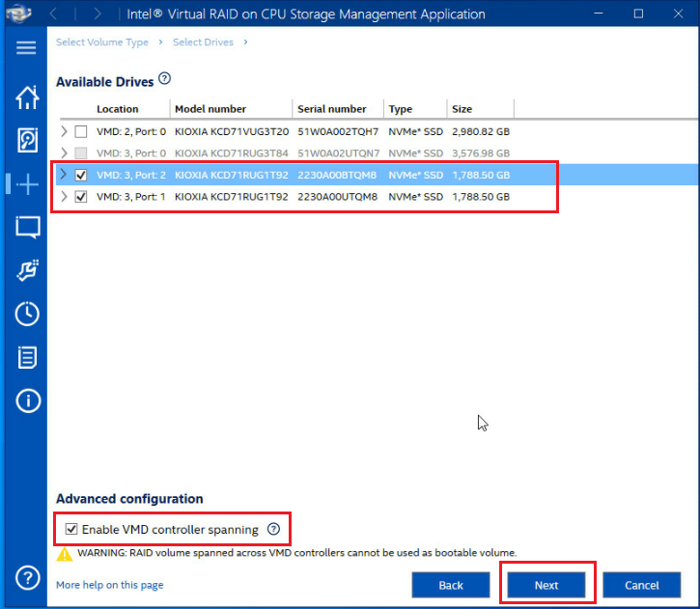Select serial number 2230A00BTQM8
Viewport: 700px width, 609px height.
337,175
